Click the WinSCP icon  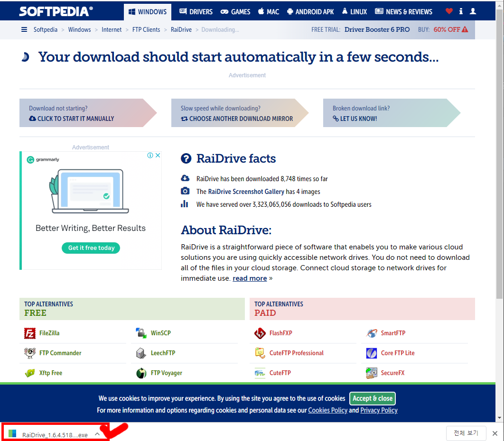pos(141,333)
